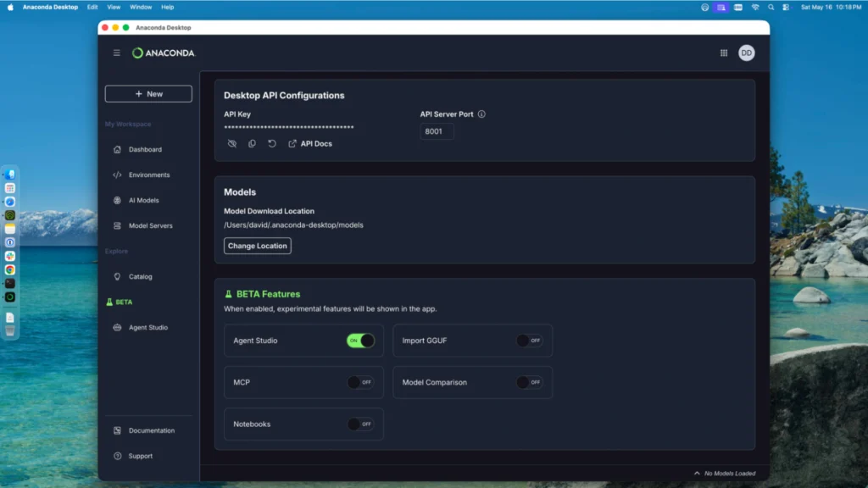Open the Window menu in menu bar
The width and height of the screenshot is (868, 488).
point(141,7)
